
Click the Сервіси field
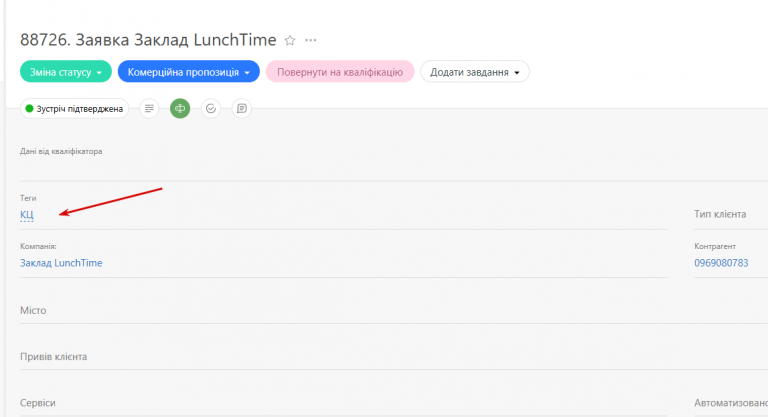[343, 402]
